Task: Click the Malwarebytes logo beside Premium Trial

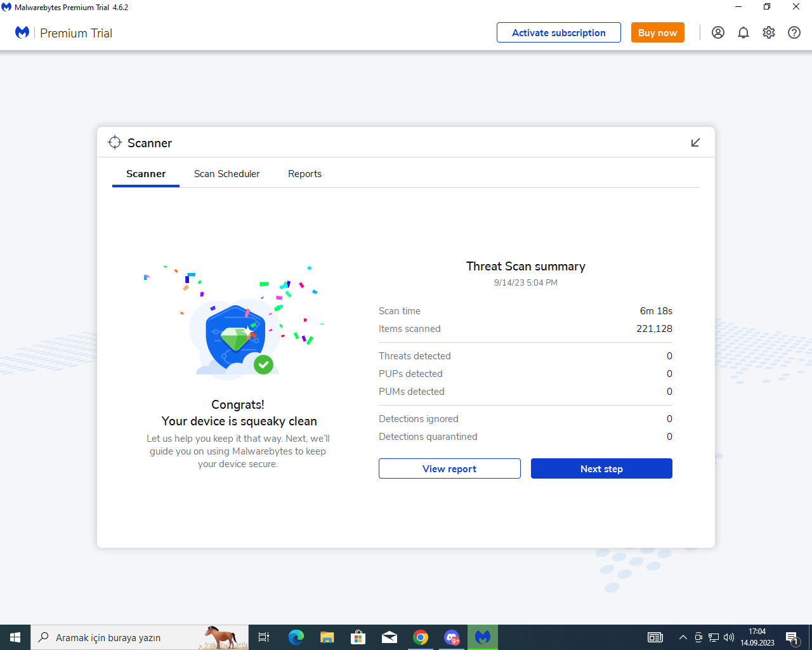Action: click(x=22, y=32)
